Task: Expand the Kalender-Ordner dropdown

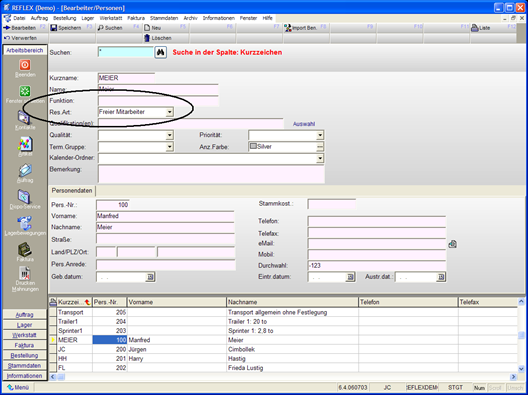Action: [320, 158]
